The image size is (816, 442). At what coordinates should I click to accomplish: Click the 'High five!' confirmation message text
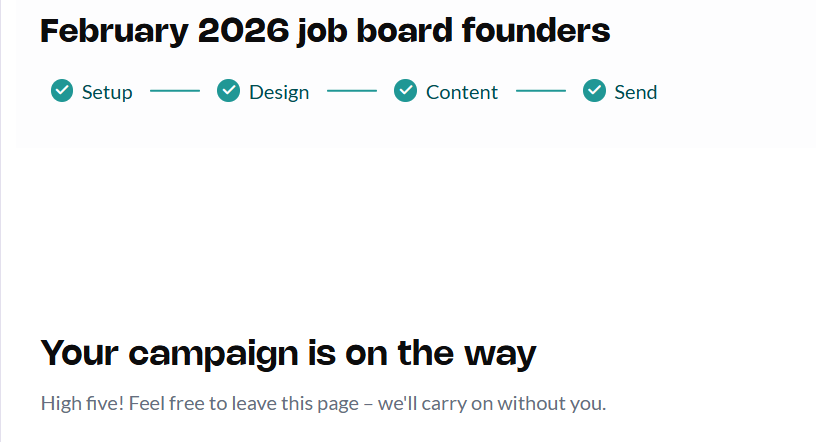click(x=323, y=404)
